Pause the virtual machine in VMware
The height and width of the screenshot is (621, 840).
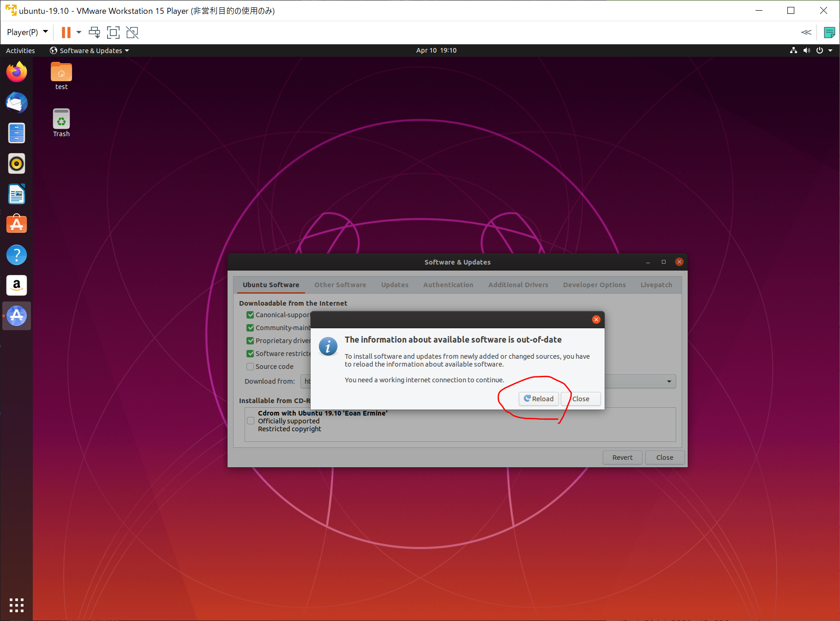[66, 32]
